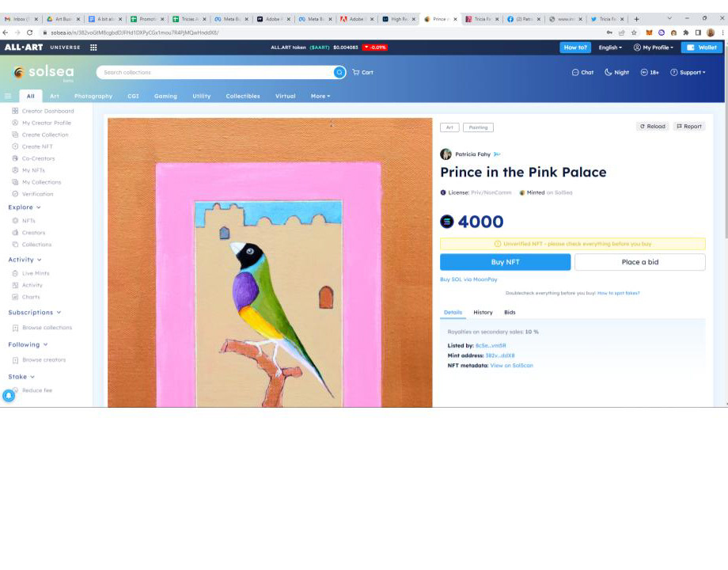Screen dimensions: 728x570
Task: Open Chat from header
Action: click(582, 73)
